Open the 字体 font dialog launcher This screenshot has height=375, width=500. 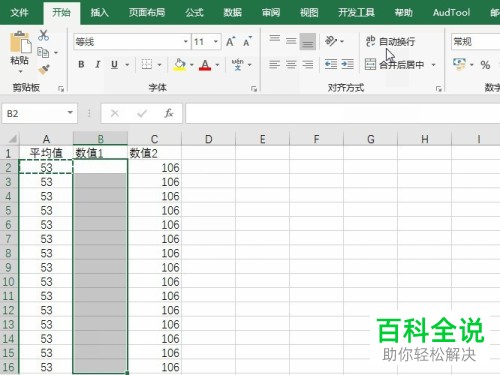[x=254, y=89]
